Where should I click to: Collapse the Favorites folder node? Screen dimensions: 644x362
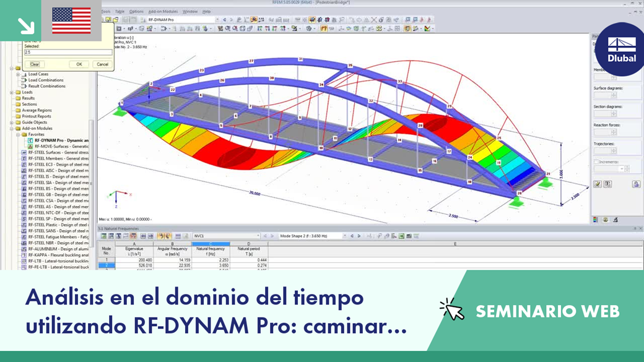pyautogui.click(x=18, y=135)
